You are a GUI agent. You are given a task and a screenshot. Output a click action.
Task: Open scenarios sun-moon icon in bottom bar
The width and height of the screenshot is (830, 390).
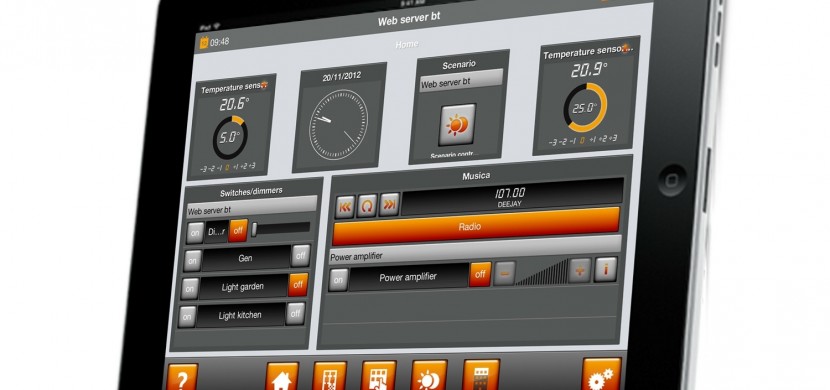(429, 375)
